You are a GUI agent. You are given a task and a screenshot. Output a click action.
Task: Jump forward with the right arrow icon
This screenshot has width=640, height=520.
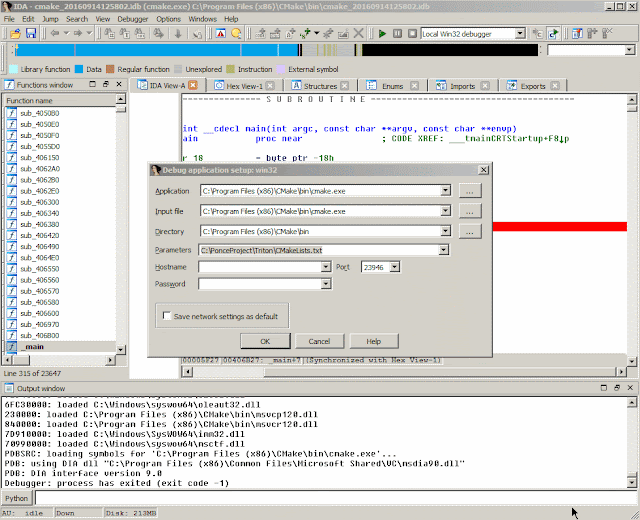78,33
